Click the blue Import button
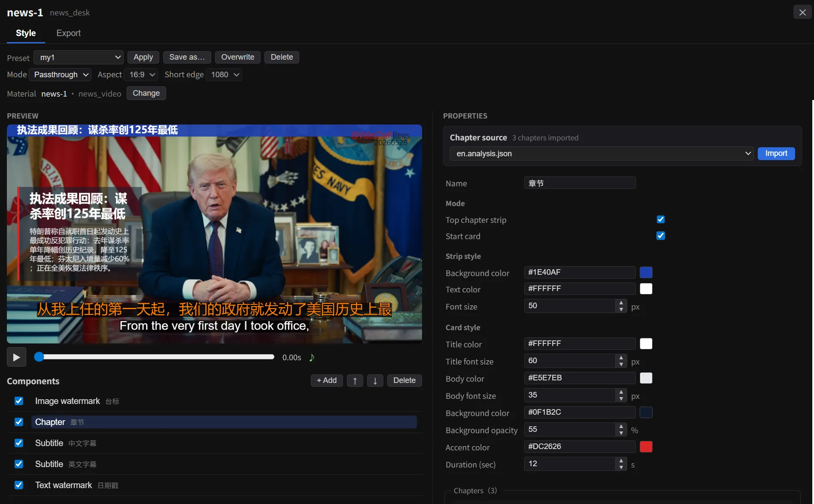This screenshot has width=814, height=504. pos(776,154)
